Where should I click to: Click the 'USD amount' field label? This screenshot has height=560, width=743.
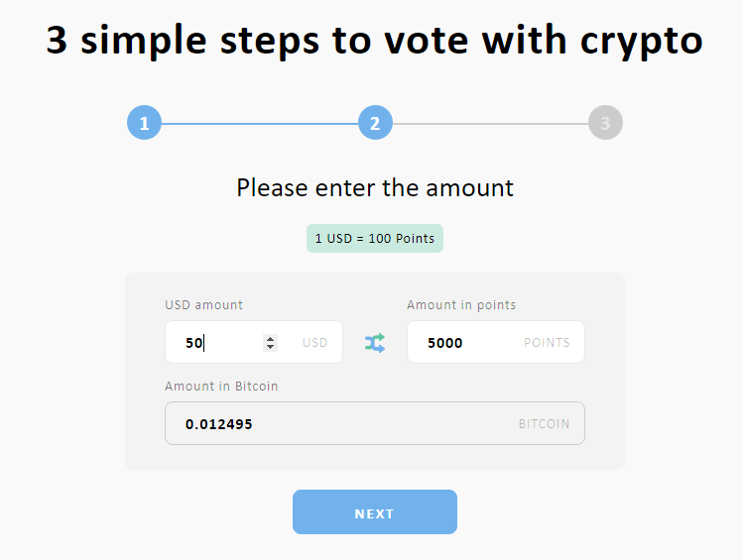[x=203, y=305]
